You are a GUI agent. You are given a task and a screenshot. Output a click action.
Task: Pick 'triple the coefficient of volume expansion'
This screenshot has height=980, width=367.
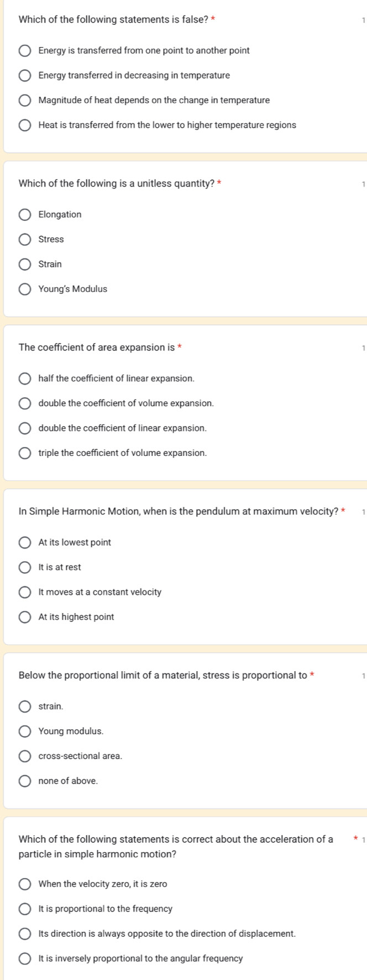click(25, 454)
